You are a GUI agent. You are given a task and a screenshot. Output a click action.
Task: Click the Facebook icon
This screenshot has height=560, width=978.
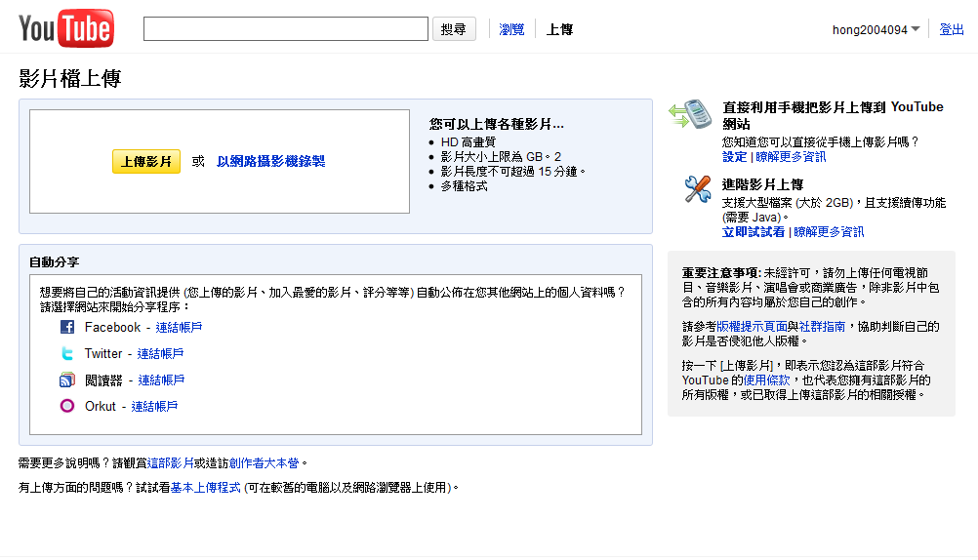67,327
